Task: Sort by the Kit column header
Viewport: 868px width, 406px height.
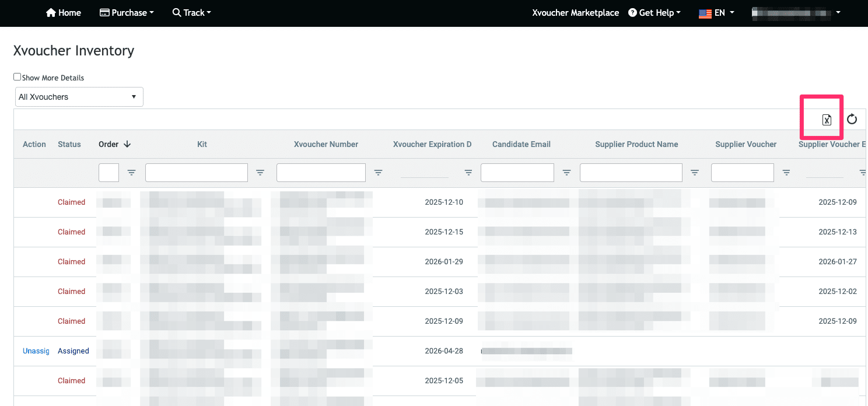Action: click(202, 144)
